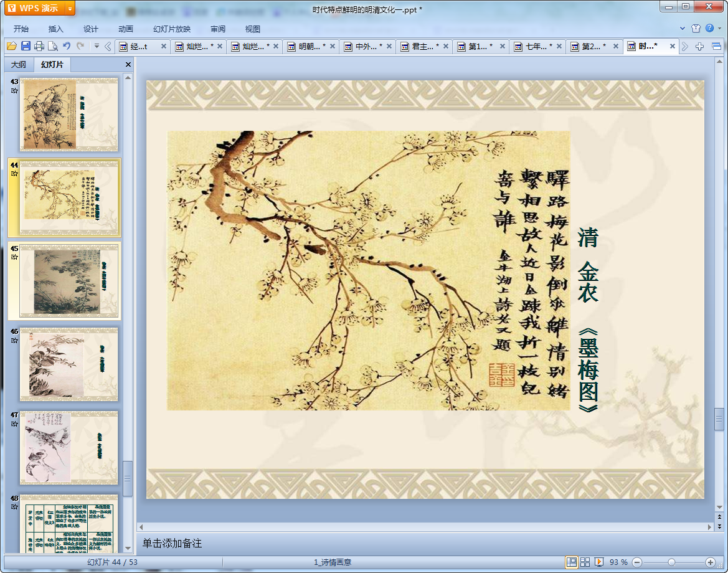Click the slide panel scroll up arrow
Screen dimensions: 728x573
pyautogui.click(x=128, y=78)
